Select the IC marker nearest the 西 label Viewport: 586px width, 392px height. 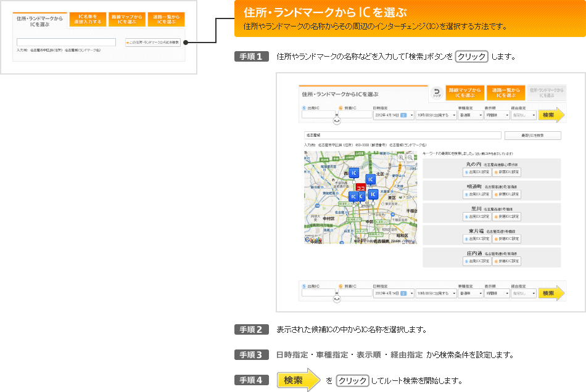353,173
